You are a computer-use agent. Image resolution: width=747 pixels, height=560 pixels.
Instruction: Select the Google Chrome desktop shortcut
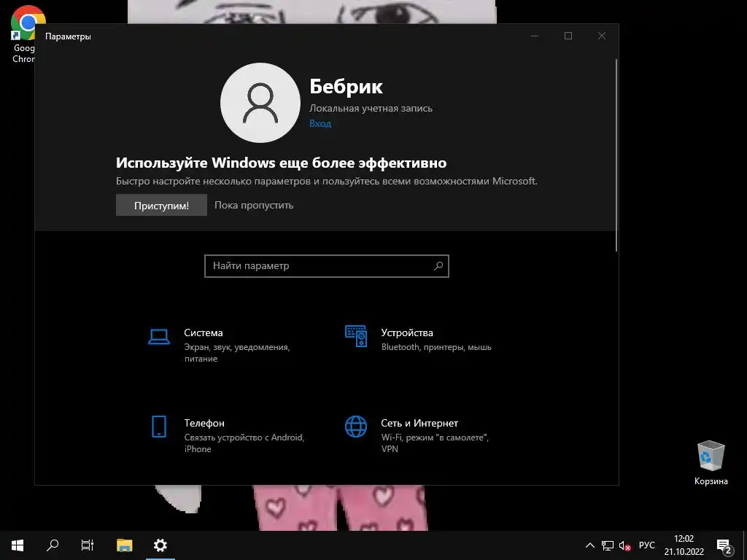click(24, 34)
